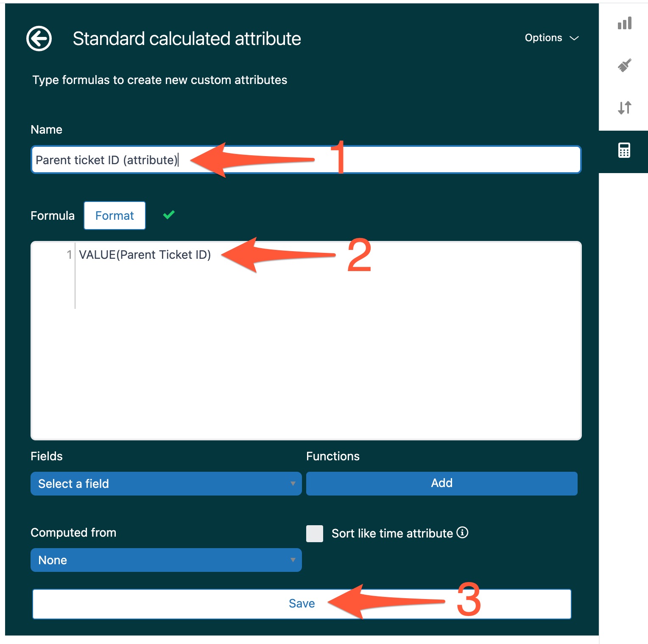This screenshot has width=648, height=644.
Task: Open the paintbrush chart configuration icon
Action: [x=624, y=65]
